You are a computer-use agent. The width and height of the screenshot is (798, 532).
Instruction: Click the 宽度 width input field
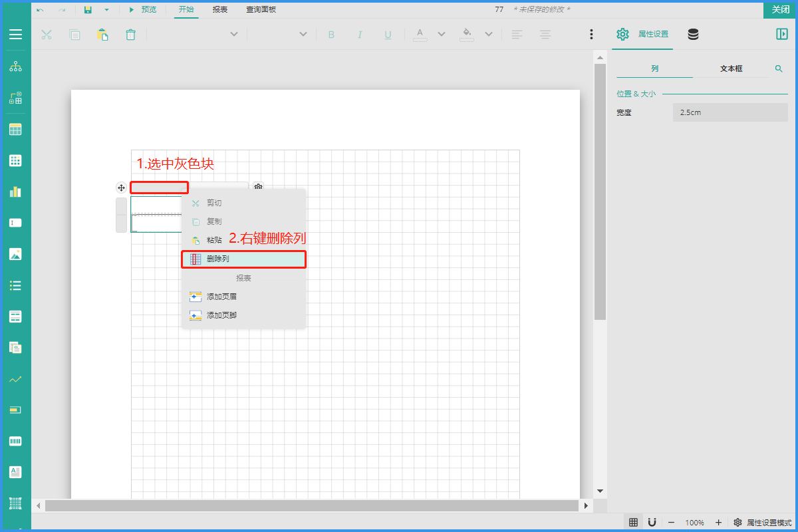tap(730, 112)
